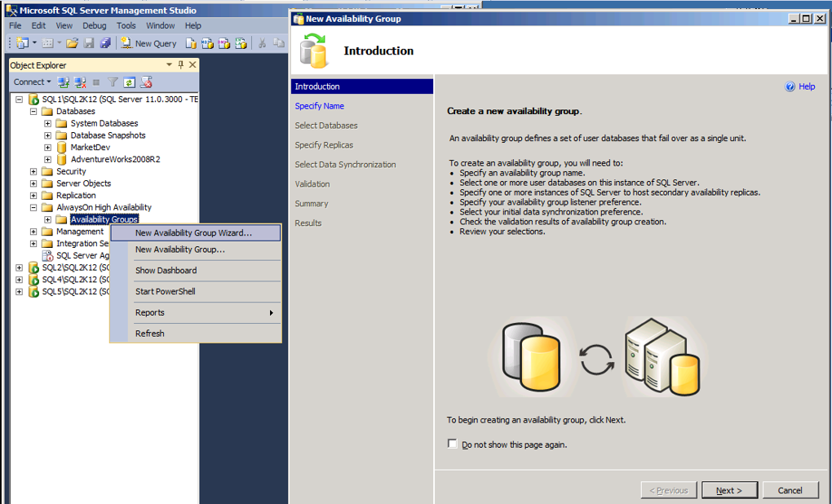Click the Cancel button
832x504 pixels.
[790, 490]
